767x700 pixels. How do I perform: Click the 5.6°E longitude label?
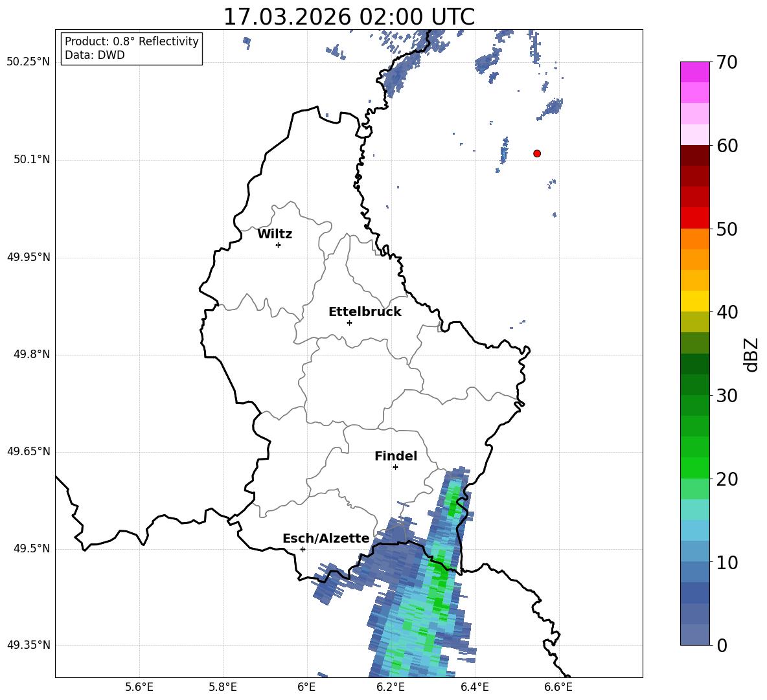click(x=139, y=687)
